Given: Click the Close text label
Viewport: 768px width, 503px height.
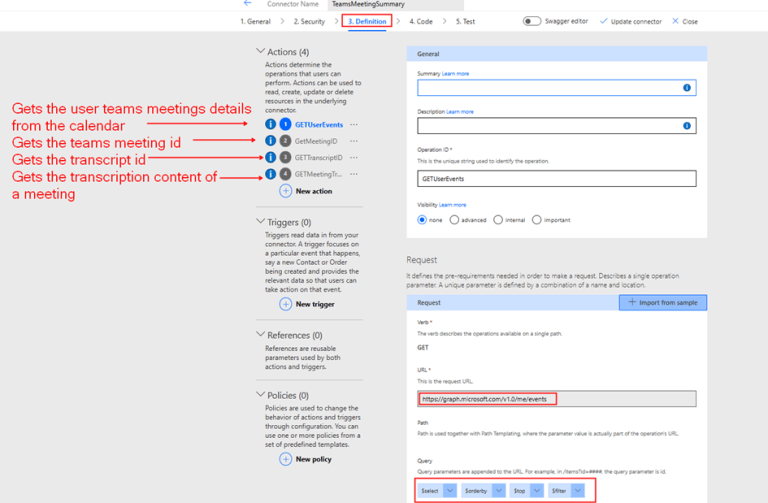Looking at the screenshot, I should point(690,22).
